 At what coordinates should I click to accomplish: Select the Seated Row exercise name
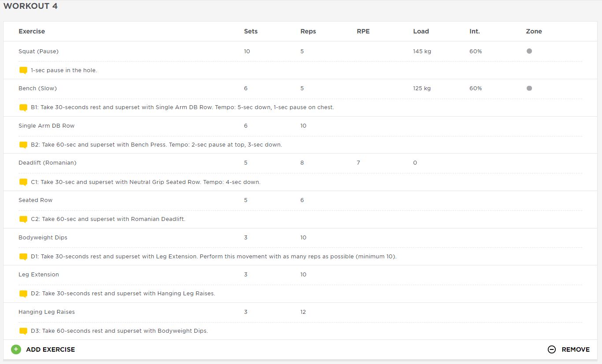(x=35, y=200)
